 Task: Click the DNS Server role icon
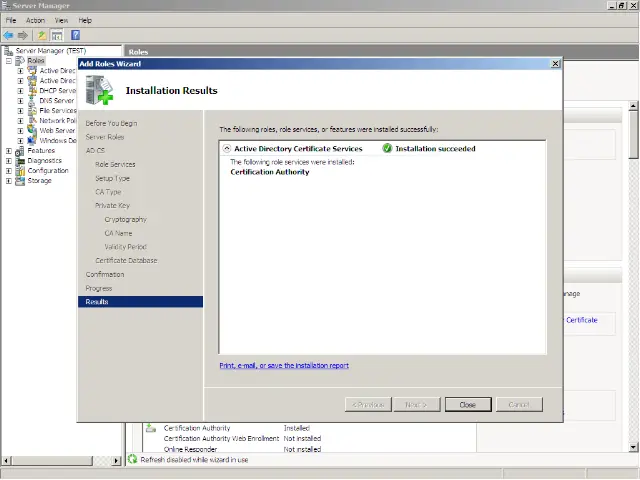click(x=32, y=101)
